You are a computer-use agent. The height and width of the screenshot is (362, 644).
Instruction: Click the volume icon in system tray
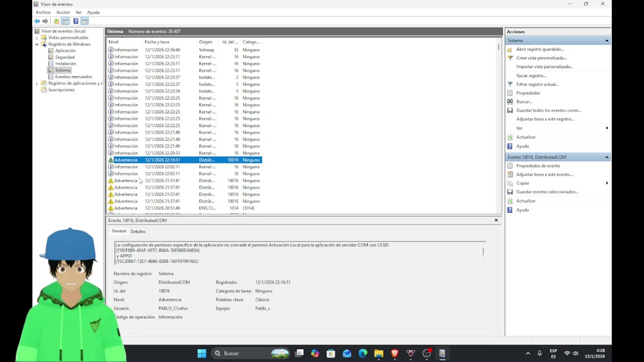[x=576, y=353]
